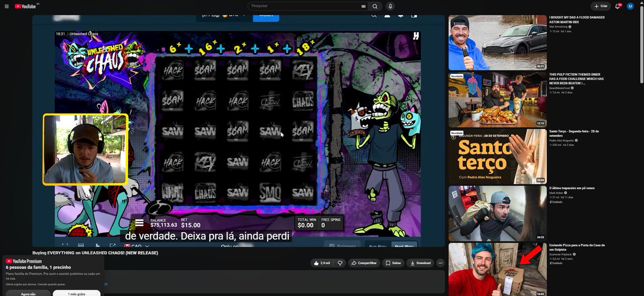Open title O último trapaceiro em pé vence
Viewport: 644px width, 296px height.
click(572, 188)
